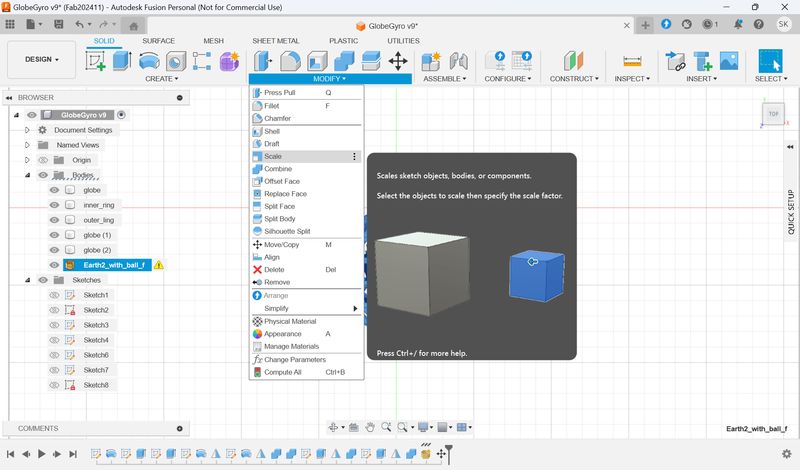Select the New Component assemble icon
The image size is (800, 470).
(x=431, y=61)
